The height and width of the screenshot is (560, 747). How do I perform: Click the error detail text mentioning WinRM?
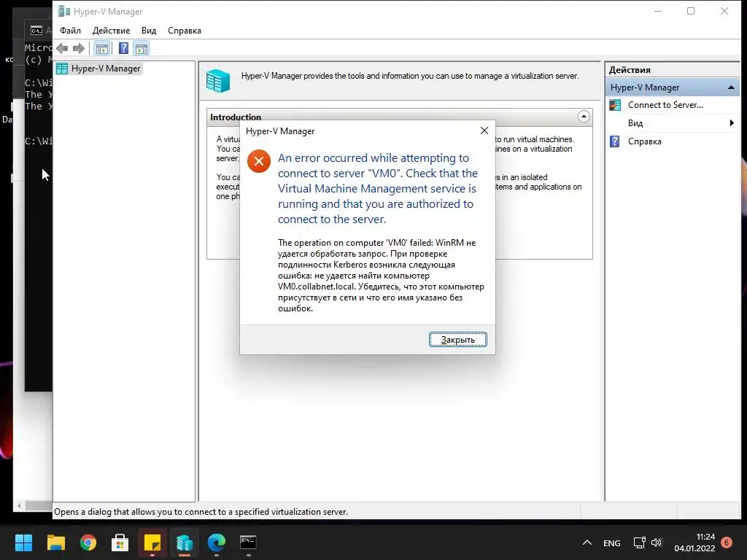pyautogui.click(x=381, y=275)
